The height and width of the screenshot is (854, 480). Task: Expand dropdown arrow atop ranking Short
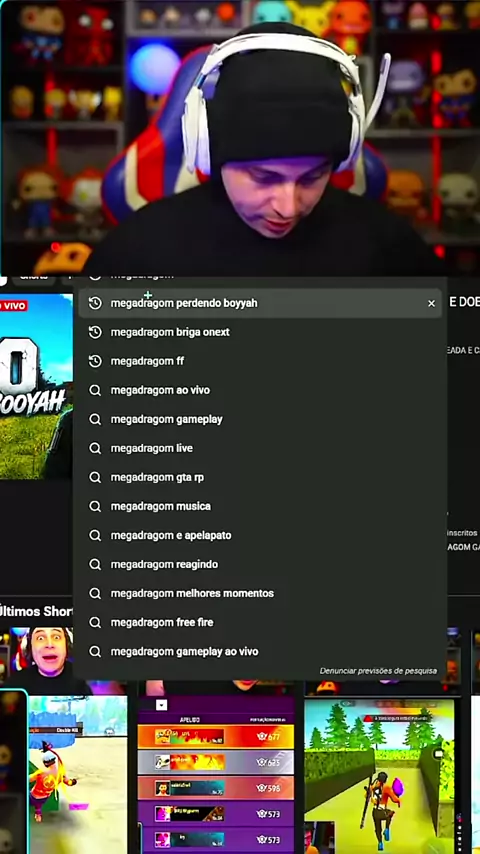click(x=161, y=705)
